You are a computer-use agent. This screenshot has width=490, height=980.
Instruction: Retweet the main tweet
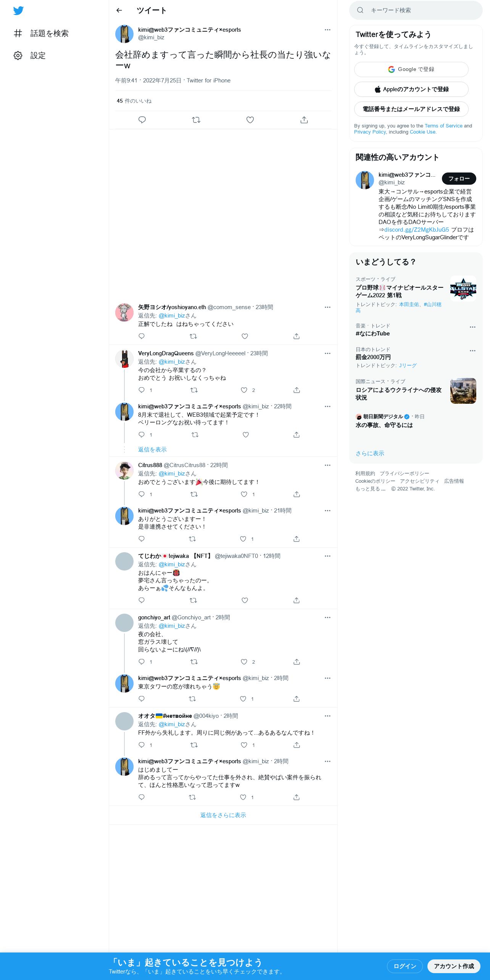pos(196,120)
